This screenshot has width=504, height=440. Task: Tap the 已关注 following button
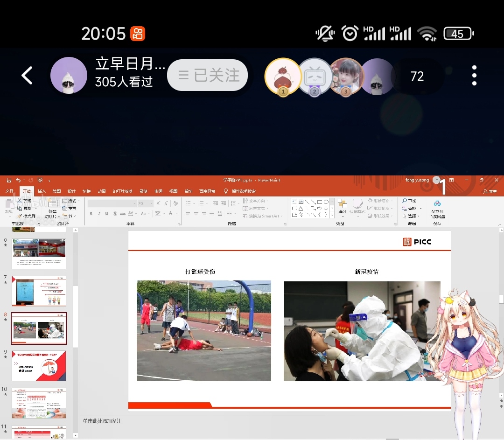[x=207, y=75]
